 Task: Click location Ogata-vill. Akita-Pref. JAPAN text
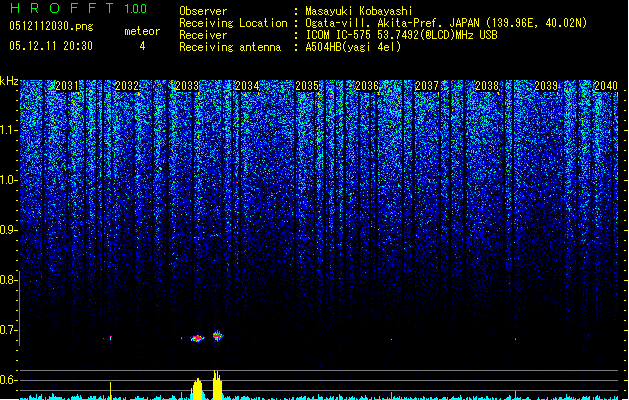446,23
